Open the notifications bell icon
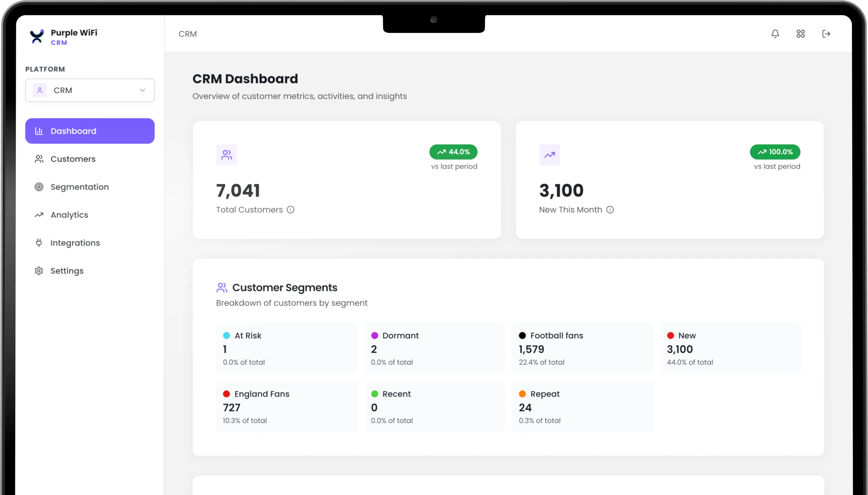Image resolution: width=868 pixels, height=495 pixels. 775,34
